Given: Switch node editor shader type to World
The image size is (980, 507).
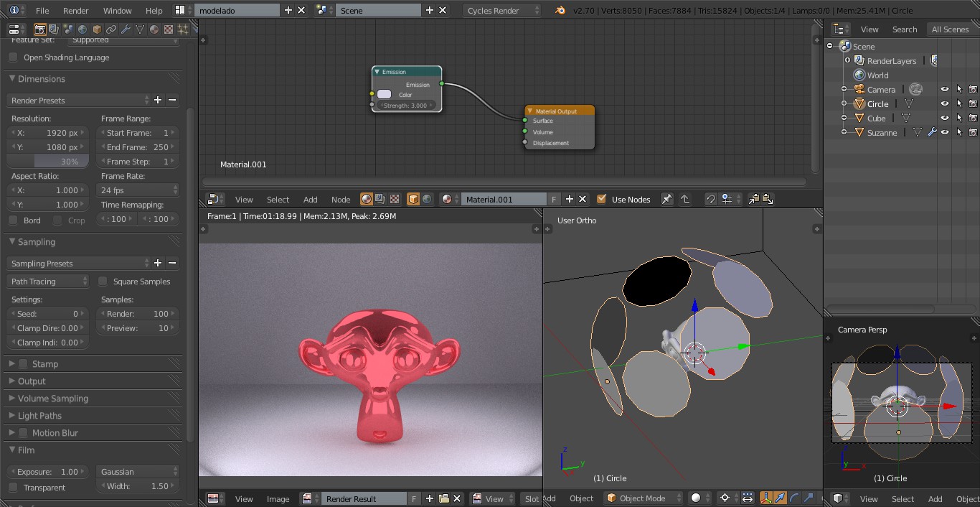Looking at the screenshot, I should coord(427,199).
